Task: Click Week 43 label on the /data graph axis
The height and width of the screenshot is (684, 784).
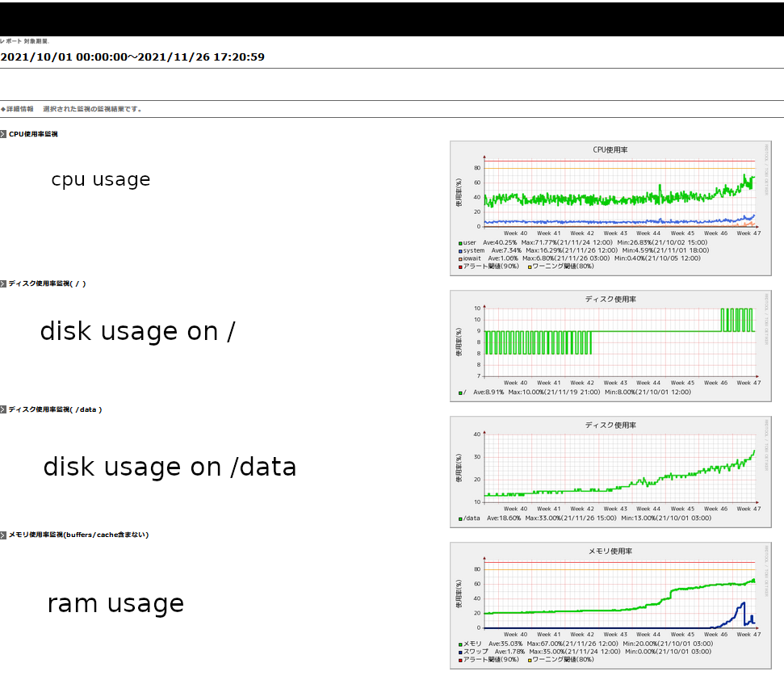Action: point(615,509)
